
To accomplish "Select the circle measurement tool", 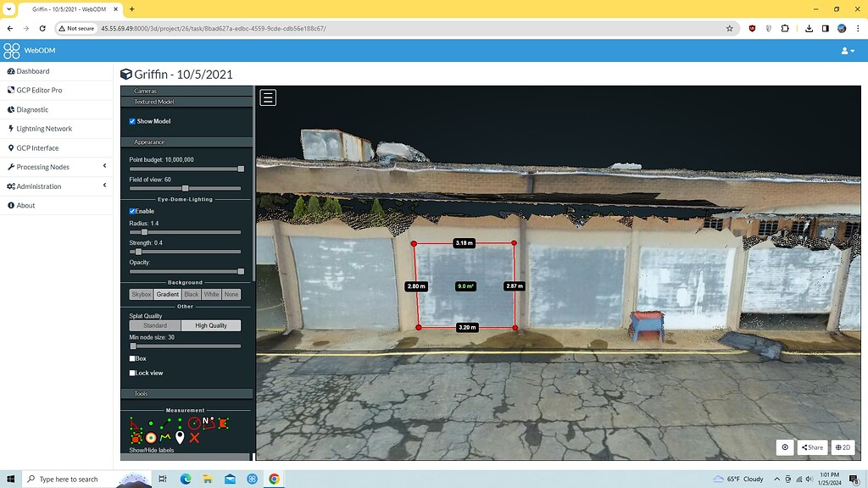I will (194, 422).
